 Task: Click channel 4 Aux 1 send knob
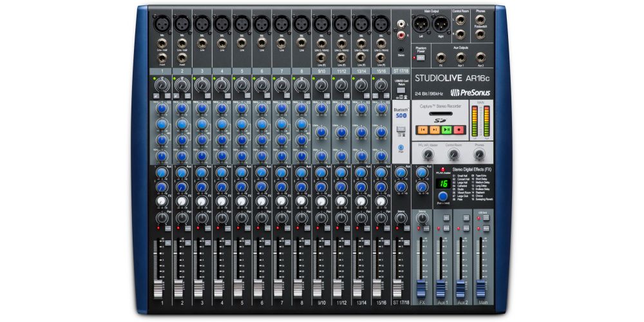[222, 173]
